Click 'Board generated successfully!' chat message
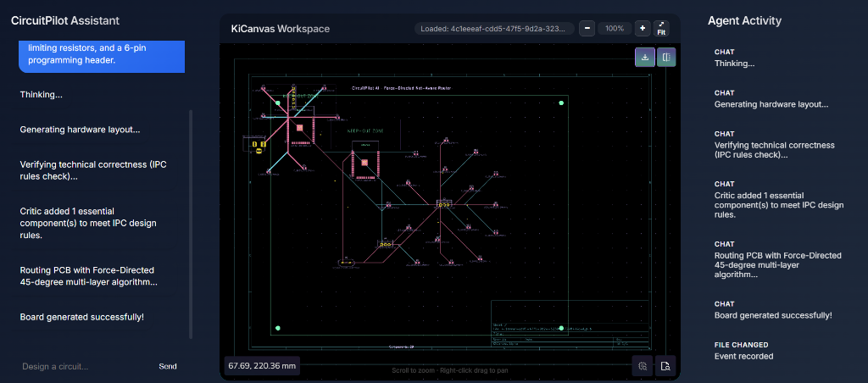This screenshot has height=383, width=868. coord(82,317)
